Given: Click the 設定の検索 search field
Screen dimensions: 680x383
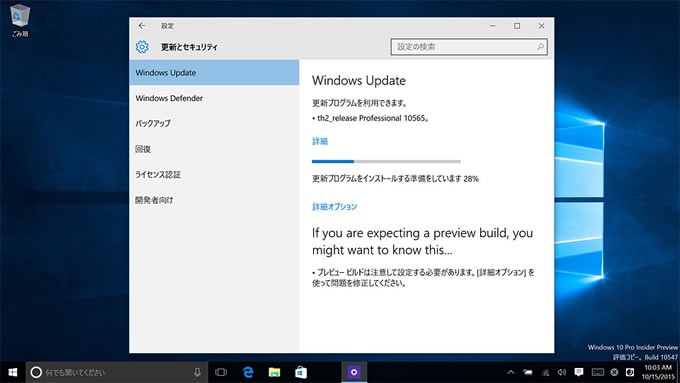Looking at the screenshot, I should (x=469, y=47).
